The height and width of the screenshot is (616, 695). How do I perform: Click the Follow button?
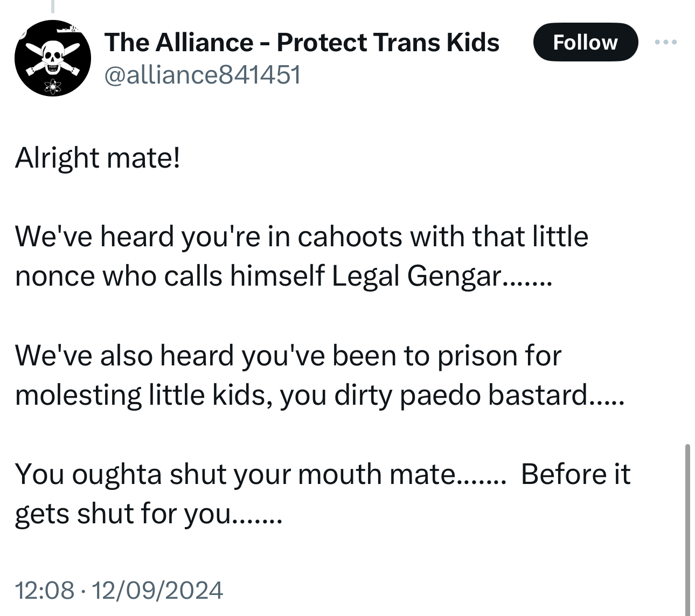click(585, 42)
